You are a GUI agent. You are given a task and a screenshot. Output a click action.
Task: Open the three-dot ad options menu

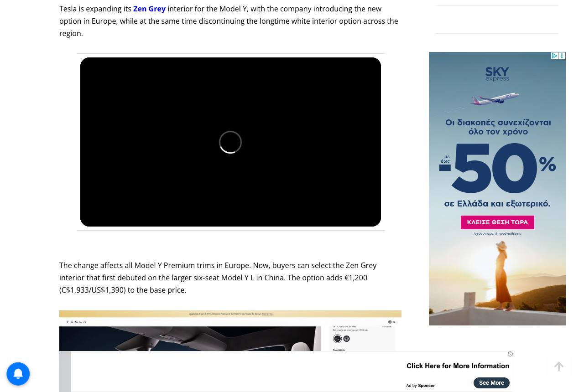click(562, 56)
